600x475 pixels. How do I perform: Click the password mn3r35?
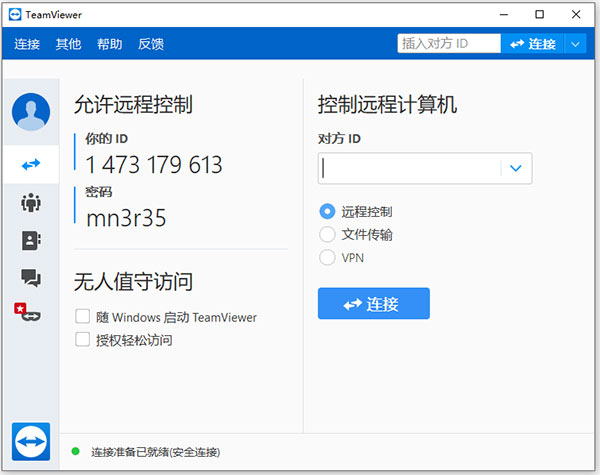coord(126,218)
